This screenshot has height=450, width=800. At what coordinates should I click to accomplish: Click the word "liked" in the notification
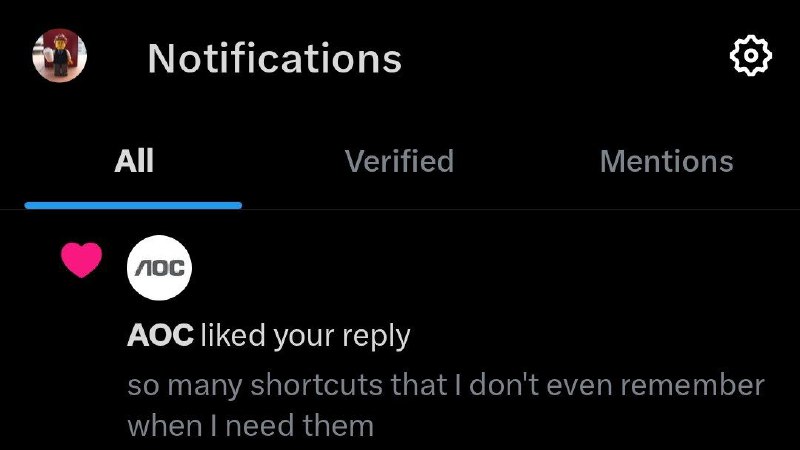[x=232, y=336]
